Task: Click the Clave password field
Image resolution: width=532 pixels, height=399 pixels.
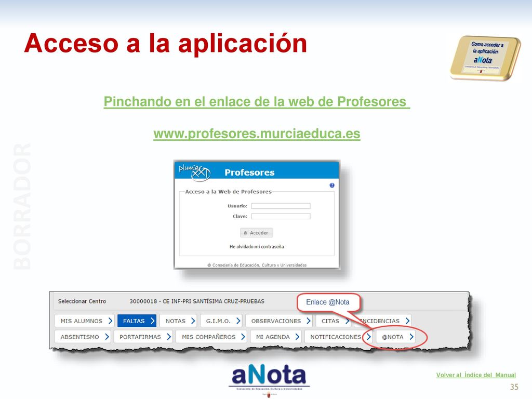Action: (281, 216)
